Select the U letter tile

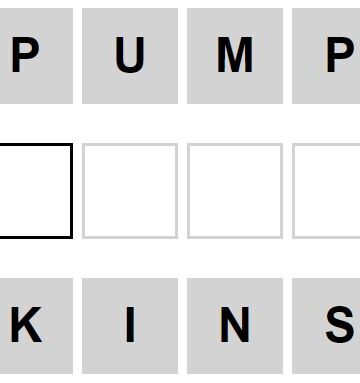click(130, 56)
